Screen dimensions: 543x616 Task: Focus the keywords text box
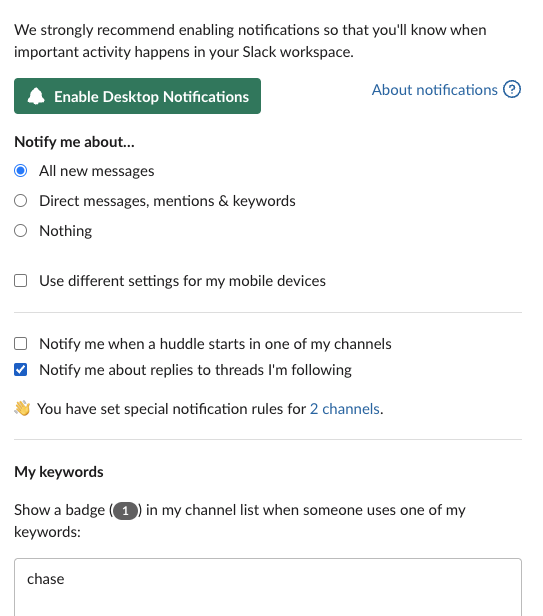tap(268, 587)
